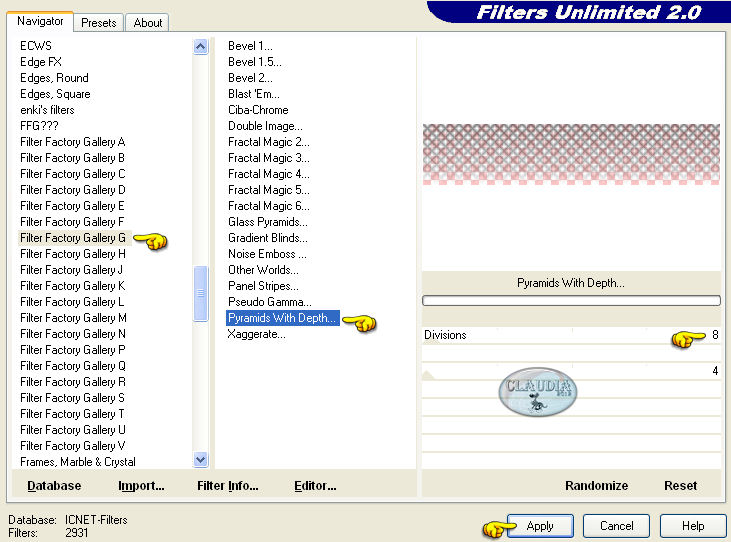This screenshot has height=542, width=731.
Task: Select Filter Factory Gallery J
Action: pos(71,270)
